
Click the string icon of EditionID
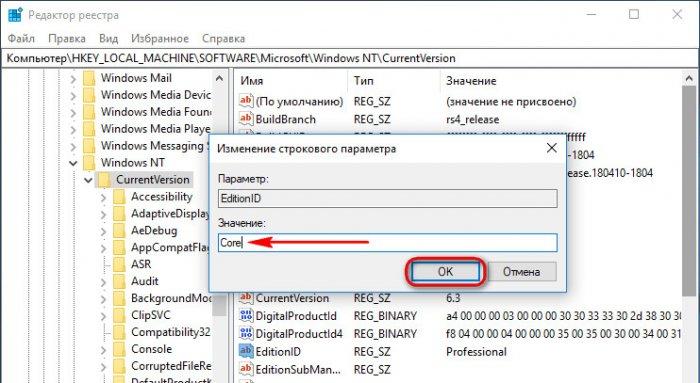click(246, 351)
